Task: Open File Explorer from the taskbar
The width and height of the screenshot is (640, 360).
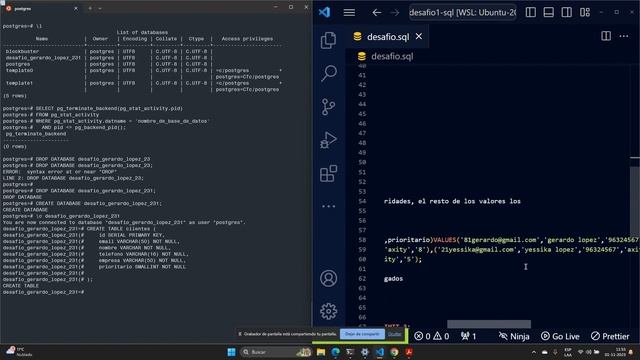Action: click(321, 352)
